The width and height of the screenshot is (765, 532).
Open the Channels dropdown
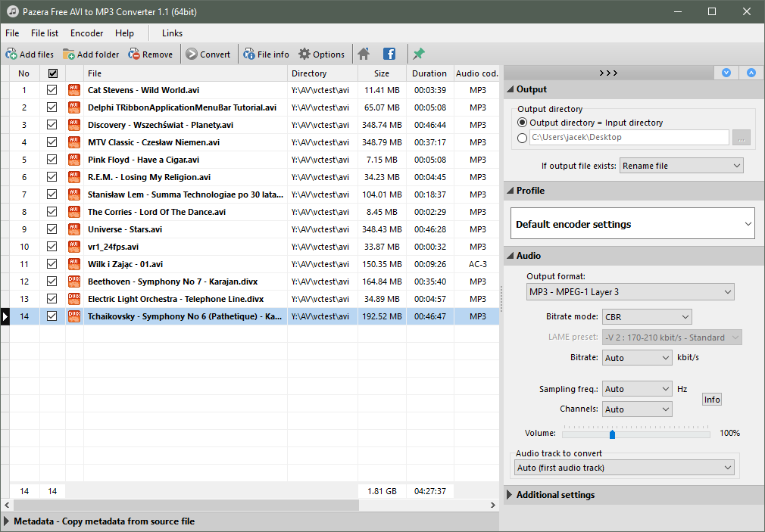click(637, 409)
